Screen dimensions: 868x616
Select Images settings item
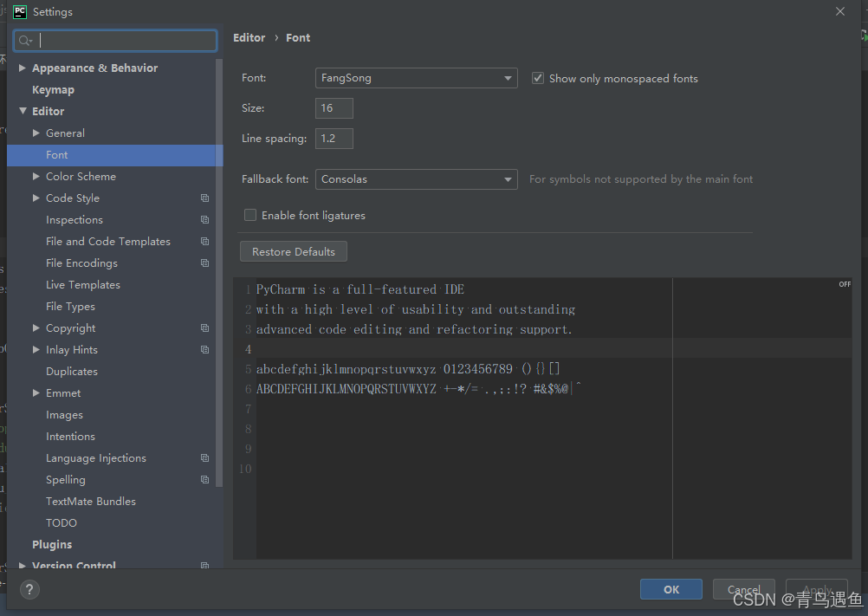pos(64,414)
